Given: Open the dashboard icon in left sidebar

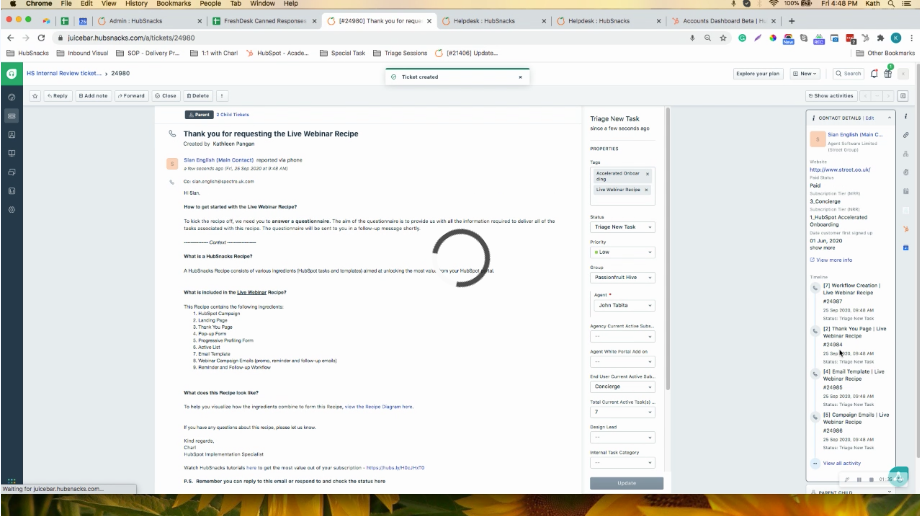Looking at the screenshot, I should 12,97.
